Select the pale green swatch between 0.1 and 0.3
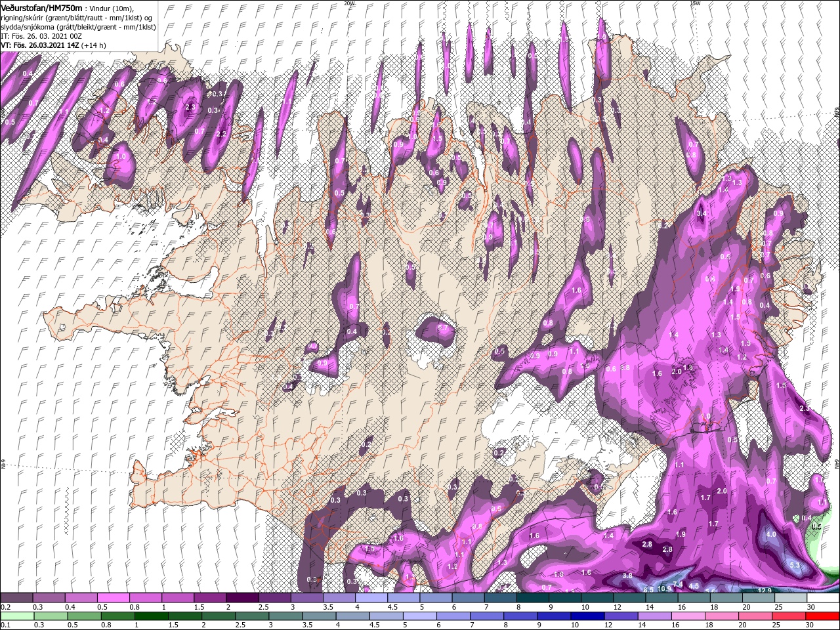Image resolution: width=840 pixels, height=630 pixels. coord(16,616)
